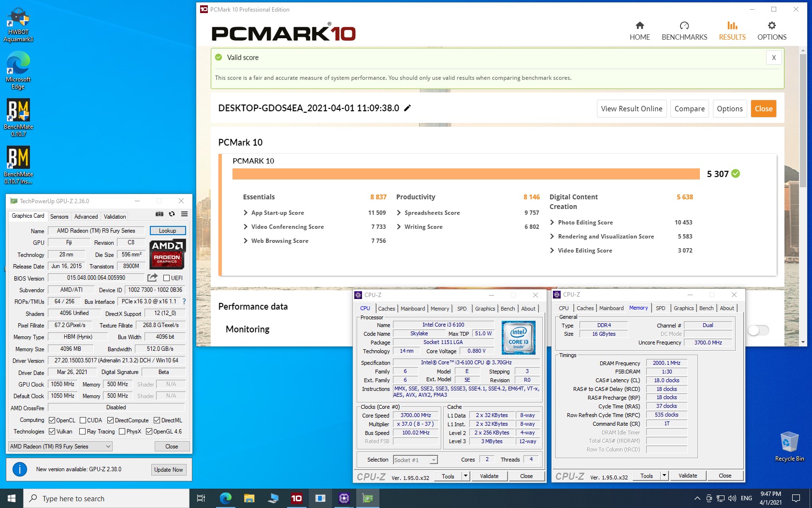This screenshot has height=508, width=812.
Task: Open Task View on the taskbar
Action: click(201, 498)
